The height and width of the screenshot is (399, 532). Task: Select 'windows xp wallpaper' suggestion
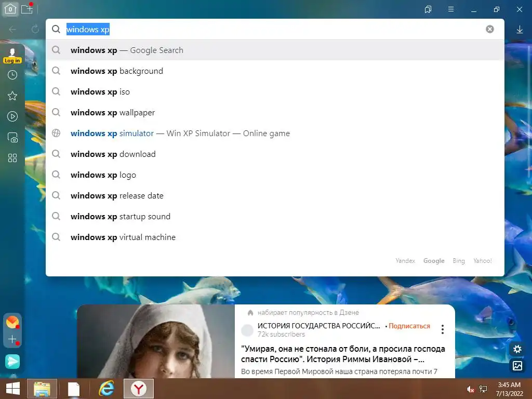[x=275, y=112]
